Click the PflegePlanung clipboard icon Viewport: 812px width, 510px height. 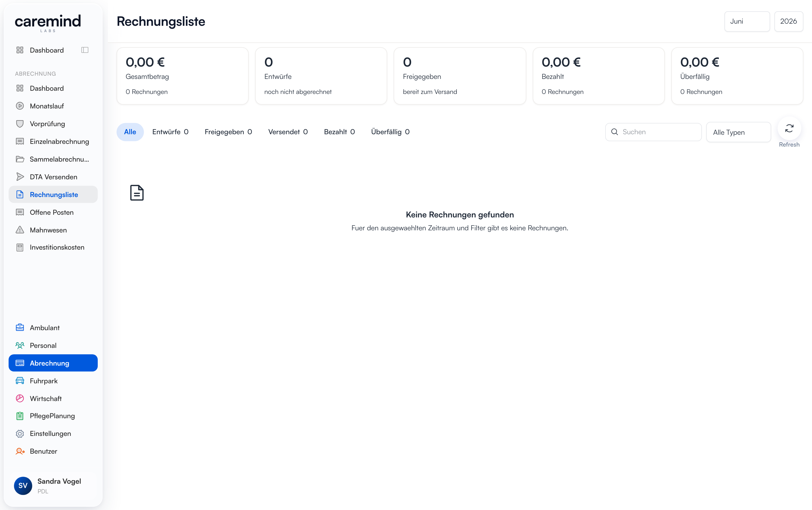[x=20, y=416]
